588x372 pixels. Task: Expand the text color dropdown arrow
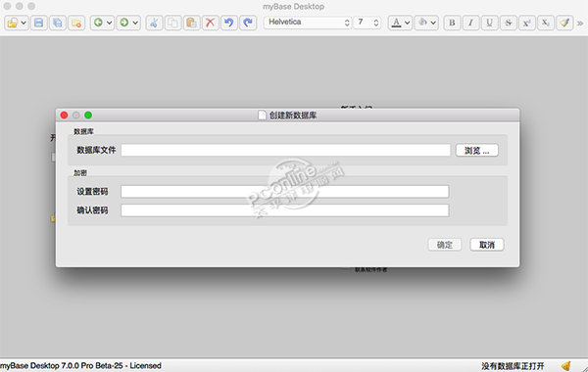click(x=408, y=23)
